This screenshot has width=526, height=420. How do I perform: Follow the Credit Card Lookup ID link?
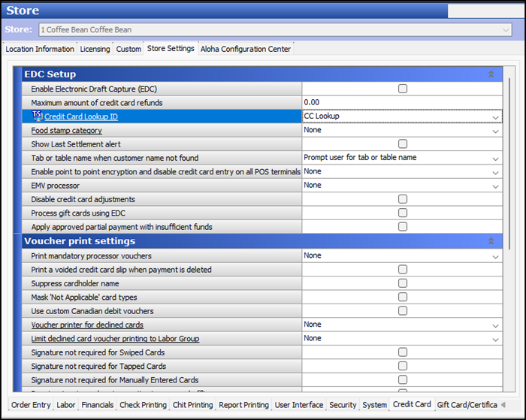click(81, 116)
